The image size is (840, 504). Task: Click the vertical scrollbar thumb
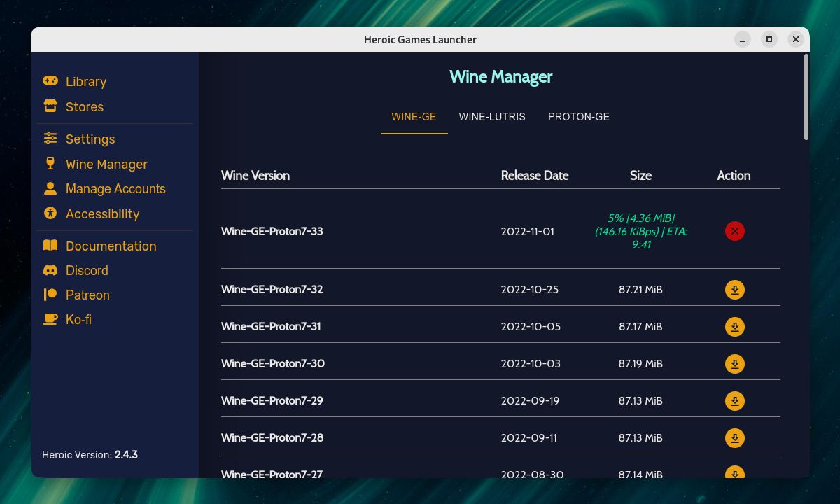tap(806, 97)
